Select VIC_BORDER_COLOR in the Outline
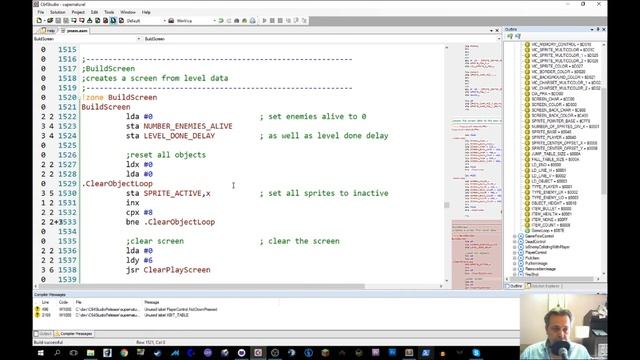The width and height of the screenshot is (640, 360). click(558, 71)
